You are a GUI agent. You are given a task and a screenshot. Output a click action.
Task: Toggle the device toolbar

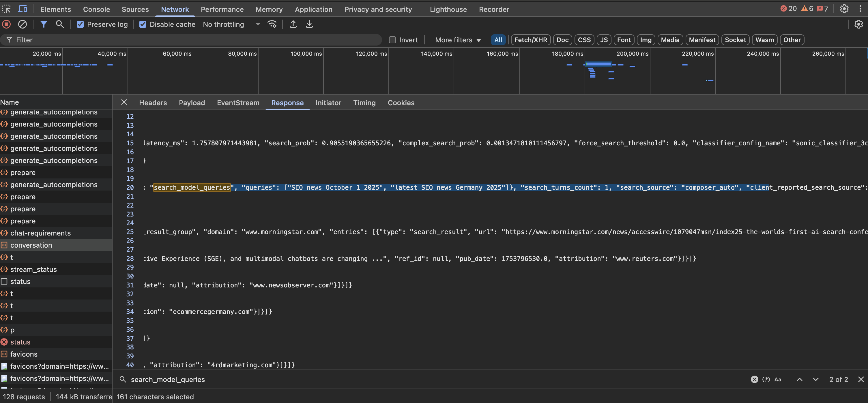pos(22,9)
